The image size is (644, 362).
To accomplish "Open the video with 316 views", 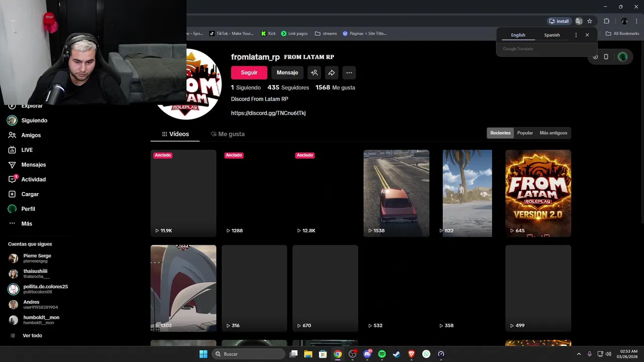I will point(254,288).
